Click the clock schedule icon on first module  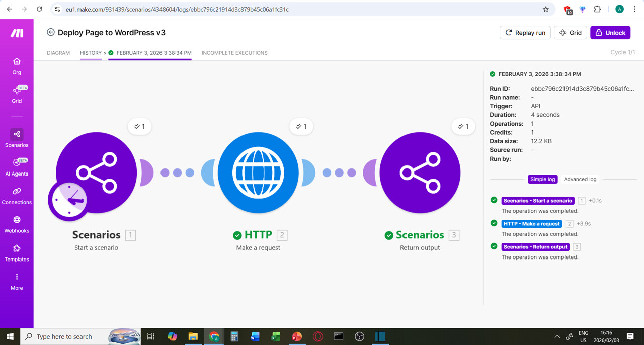pos(69,200)
